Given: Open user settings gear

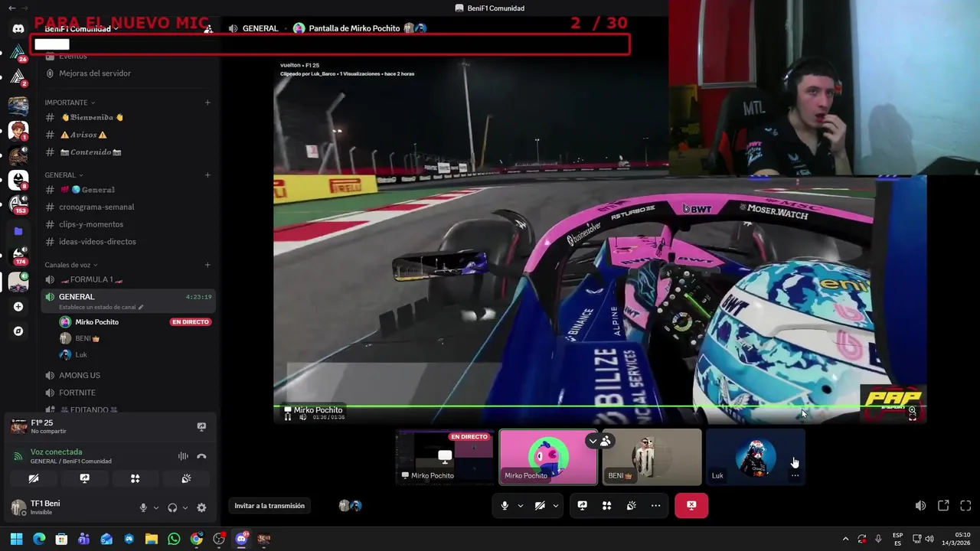Looking at the screenshot, I should [201, 507].
